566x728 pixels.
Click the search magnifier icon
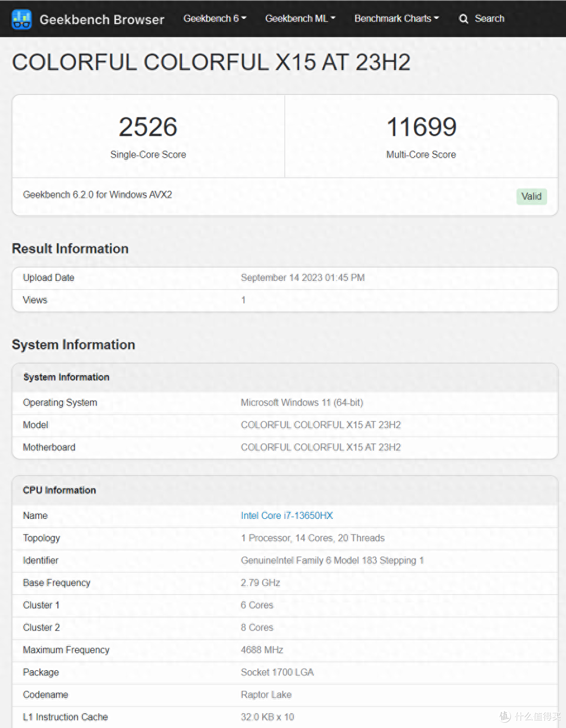tap(463, 19)
